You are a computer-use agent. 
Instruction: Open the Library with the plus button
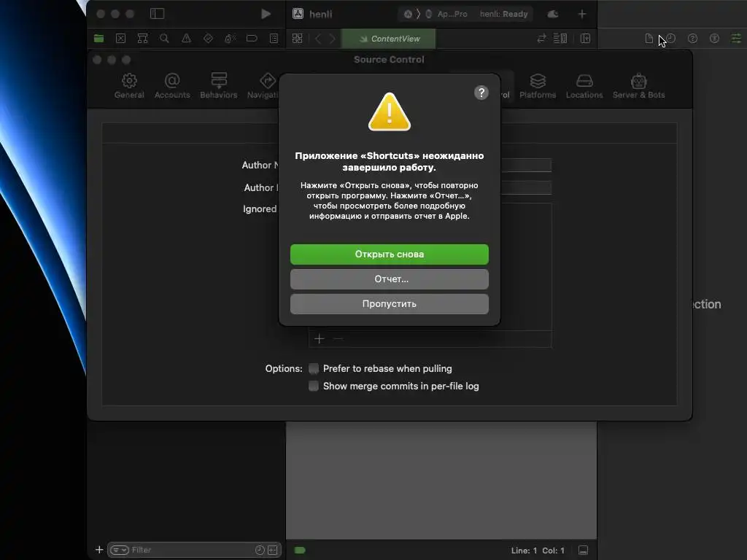click(x=582, y=14)
